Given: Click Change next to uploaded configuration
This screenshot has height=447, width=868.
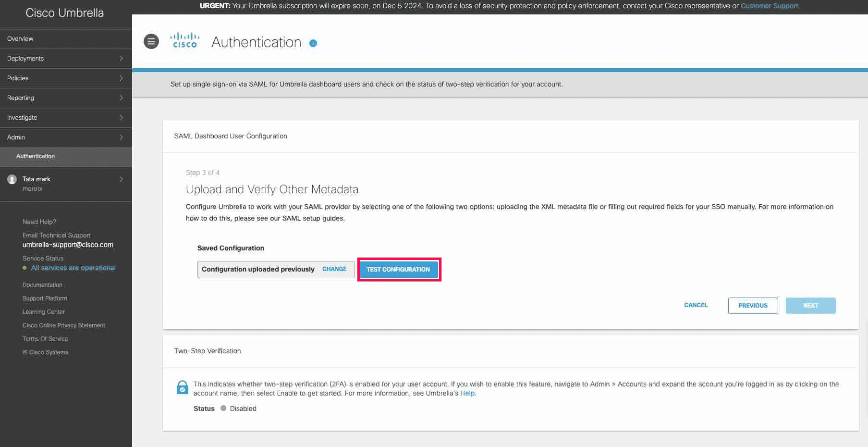Looking at the screenshot, I should point(334,269).
